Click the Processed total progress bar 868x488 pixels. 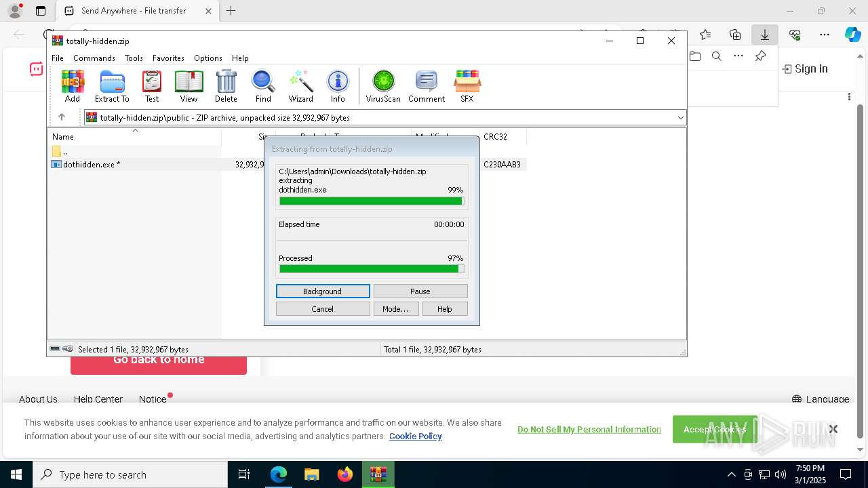pyautogui.click(x=372, y=269)
